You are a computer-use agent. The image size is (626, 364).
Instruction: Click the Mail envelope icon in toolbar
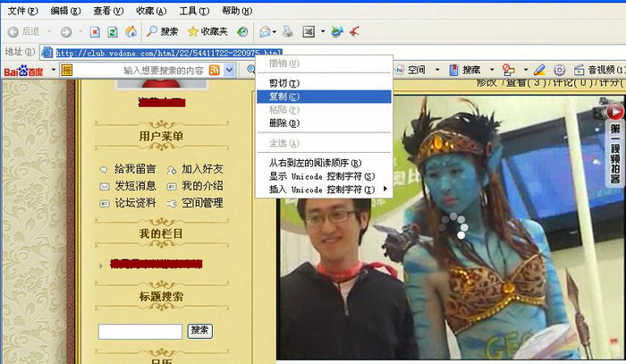click(266, 31)
